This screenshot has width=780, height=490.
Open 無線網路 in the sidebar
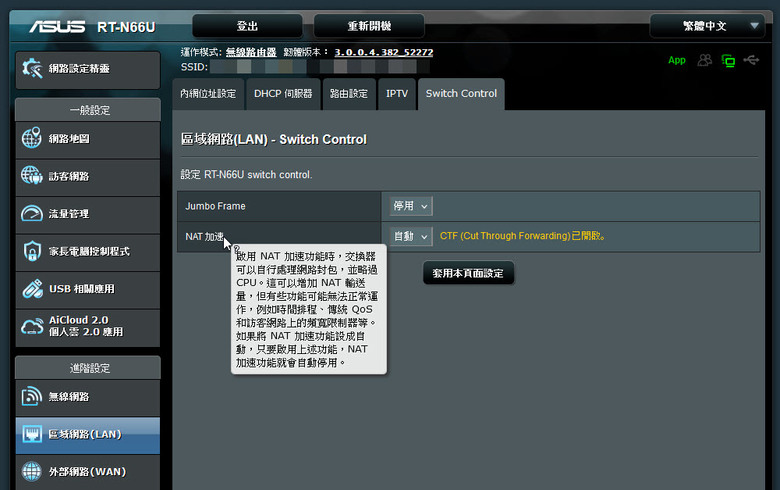88,397
